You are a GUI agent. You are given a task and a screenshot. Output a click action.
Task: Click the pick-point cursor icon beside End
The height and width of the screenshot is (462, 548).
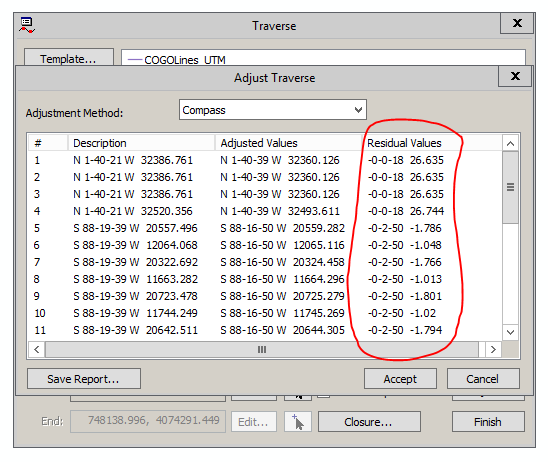[x=298, y=421]
